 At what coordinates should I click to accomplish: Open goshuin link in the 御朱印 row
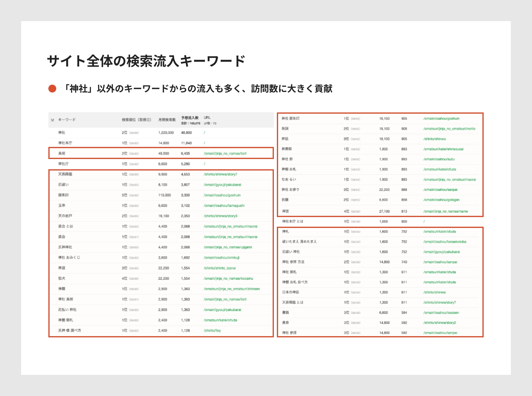(222, 195)
